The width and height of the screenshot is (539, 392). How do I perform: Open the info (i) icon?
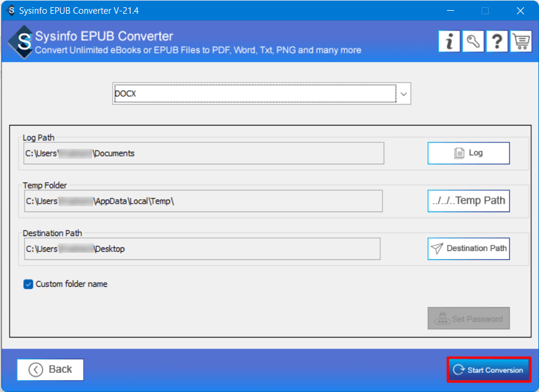tap(449, 41)
